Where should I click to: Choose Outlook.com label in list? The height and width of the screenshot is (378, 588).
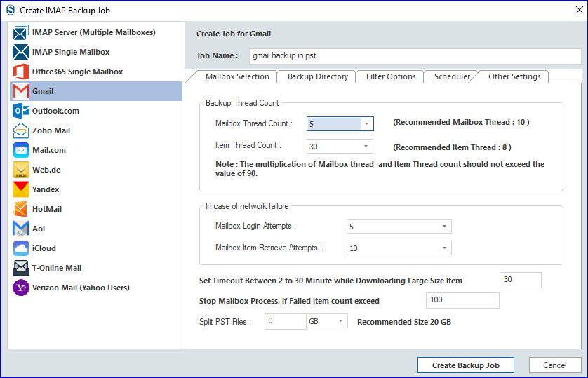[55, 111]
